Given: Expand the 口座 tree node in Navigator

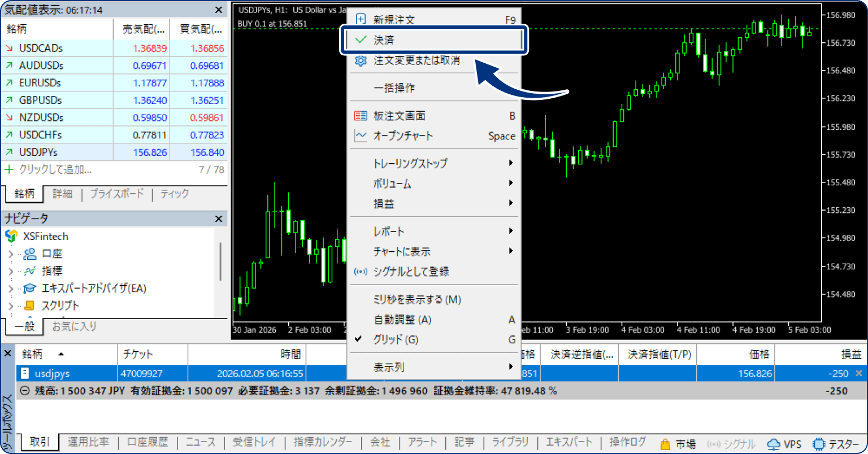Looking at the screenshot, I should pyautogui.click(x=10, y=254).
